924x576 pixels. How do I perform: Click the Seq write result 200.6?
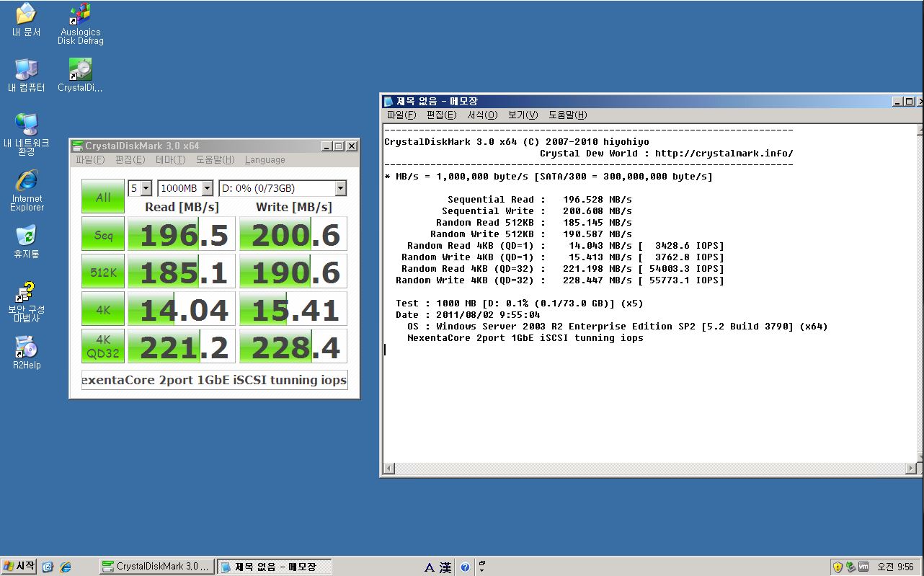(293, 235)
